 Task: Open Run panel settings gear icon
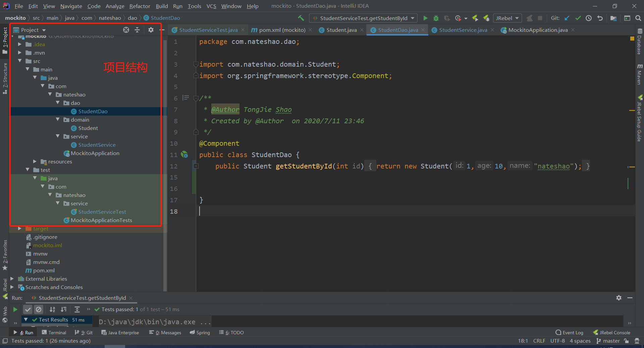619,298
